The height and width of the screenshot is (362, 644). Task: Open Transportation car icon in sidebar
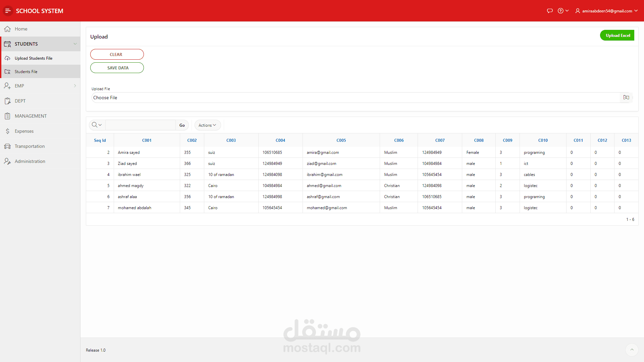click(7, 146)
